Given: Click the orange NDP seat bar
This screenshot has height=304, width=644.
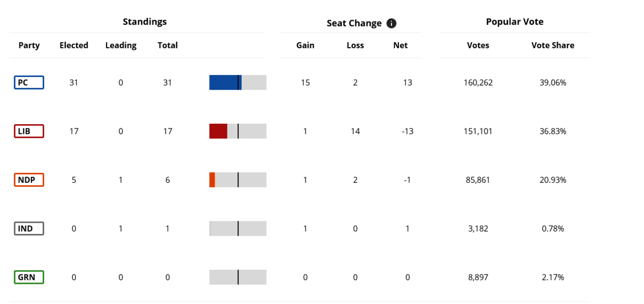Looking at the screenshot, I should click(x=212, y=180).
